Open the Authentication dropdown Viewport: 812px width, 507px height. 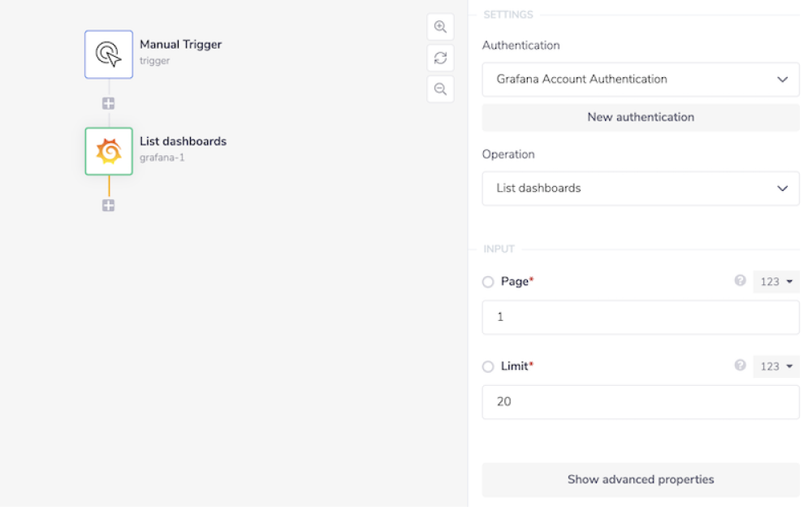click(641, 80)
